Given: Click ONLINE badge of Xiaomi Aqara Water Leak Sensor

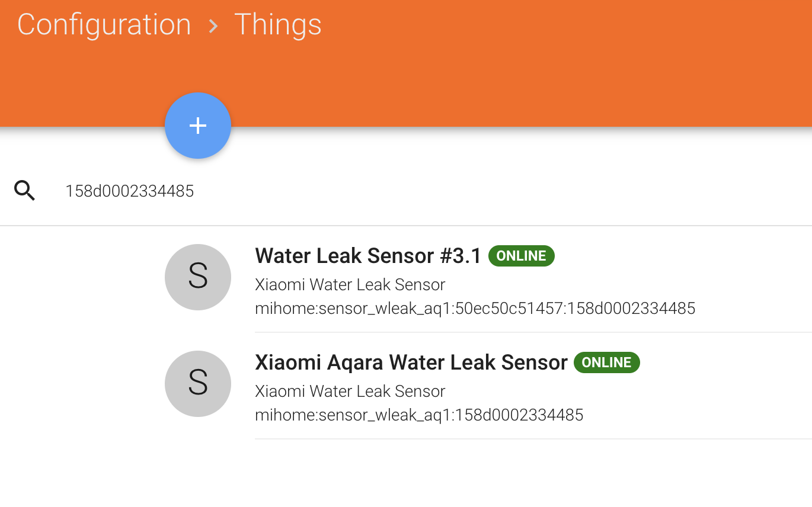Looking at the screenshot, I should click(x=607, y=362).
